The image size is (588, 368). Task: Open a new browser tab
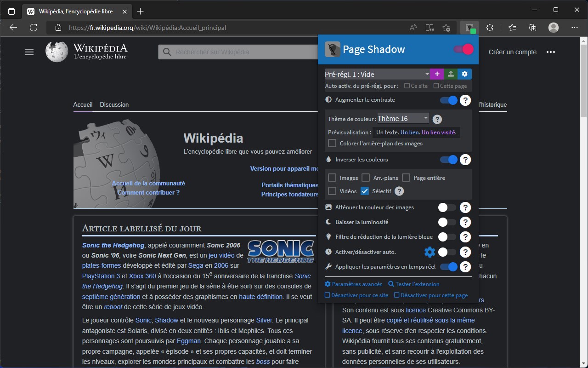click(x=141, y=11)
